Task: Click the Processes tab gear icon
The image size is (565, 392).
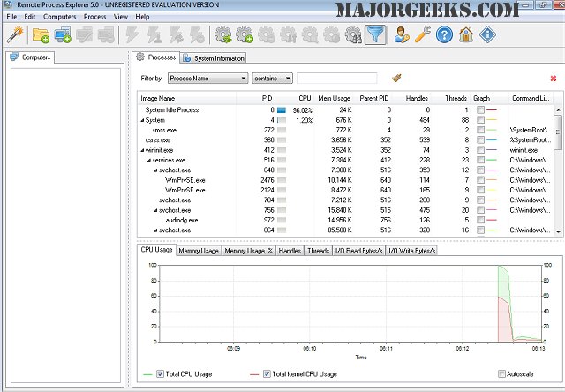Action: click(x=140, y=57)
